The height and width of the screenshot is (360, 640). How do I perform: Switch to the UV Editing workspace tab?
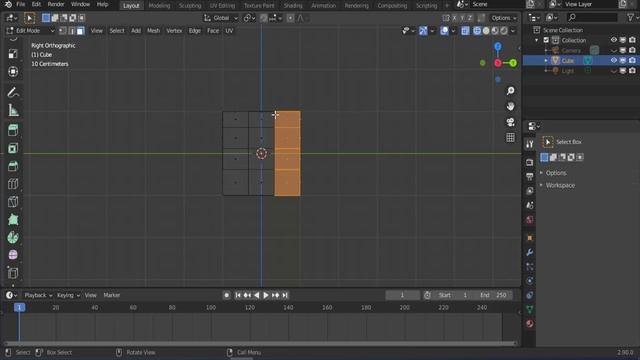pyautogui.click(x=222, y=5)
